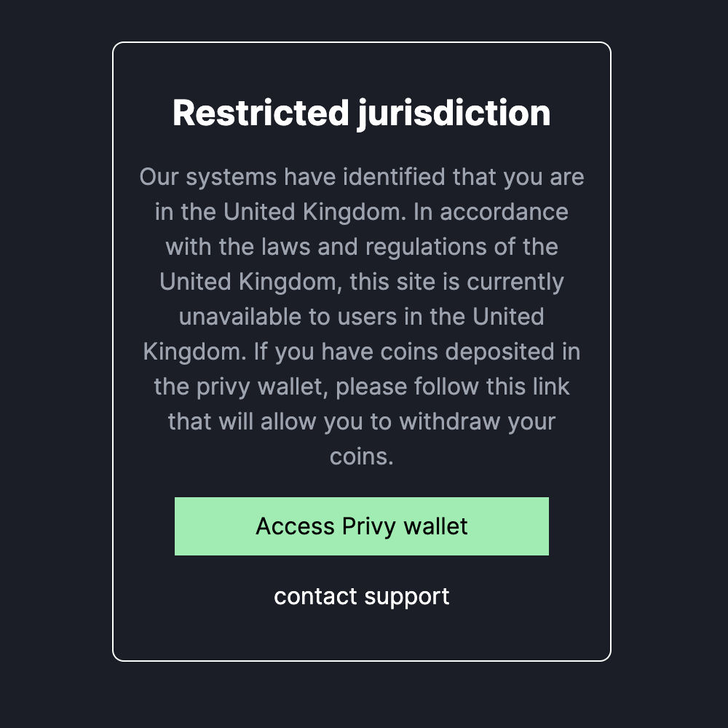Click the line "Our systems have identified that you are"
728x728 pixels.
(362, 178)
